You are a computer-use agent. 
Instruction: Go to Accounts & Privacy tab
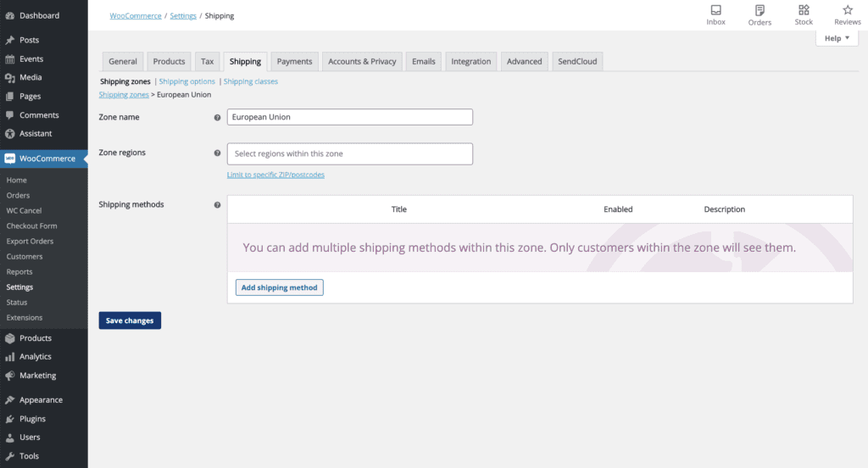362,62
